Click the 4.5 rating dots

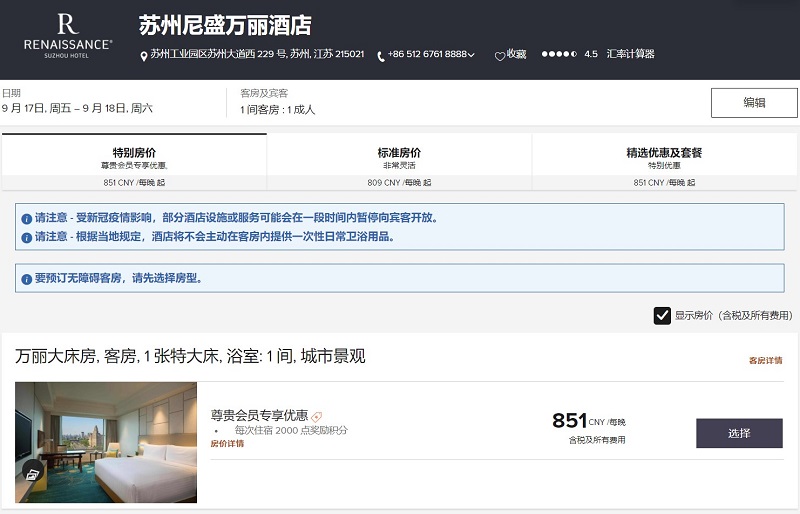(x=559, y=54)
